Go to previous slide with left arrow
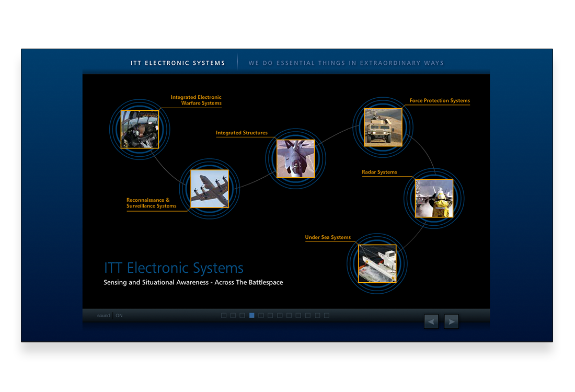The height and width of the screenshot is (392, 575). (x=431, y=321)
